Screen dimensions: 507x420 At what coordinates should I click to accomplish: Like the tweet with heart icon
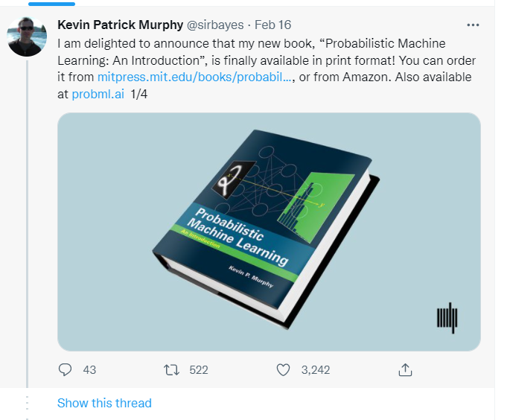[283, 369]
